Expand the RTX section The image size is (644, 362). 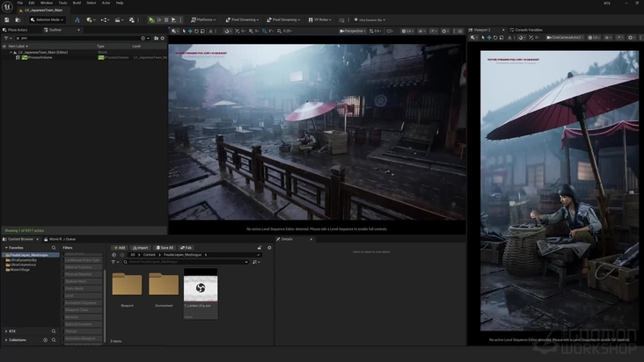[6, 331]
